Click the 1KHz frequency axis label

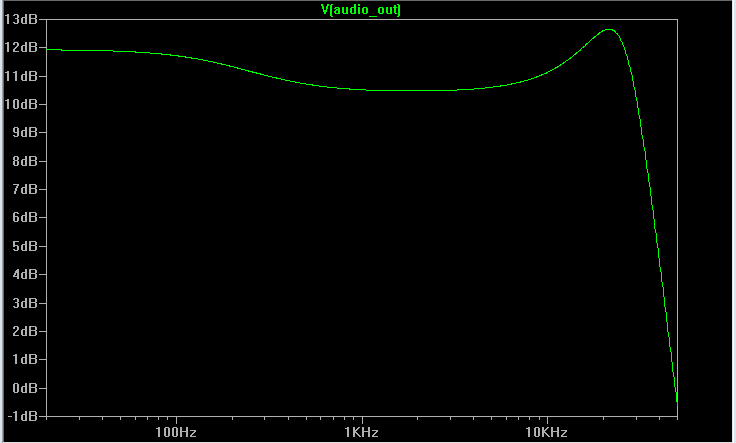[x=361, y=433]
